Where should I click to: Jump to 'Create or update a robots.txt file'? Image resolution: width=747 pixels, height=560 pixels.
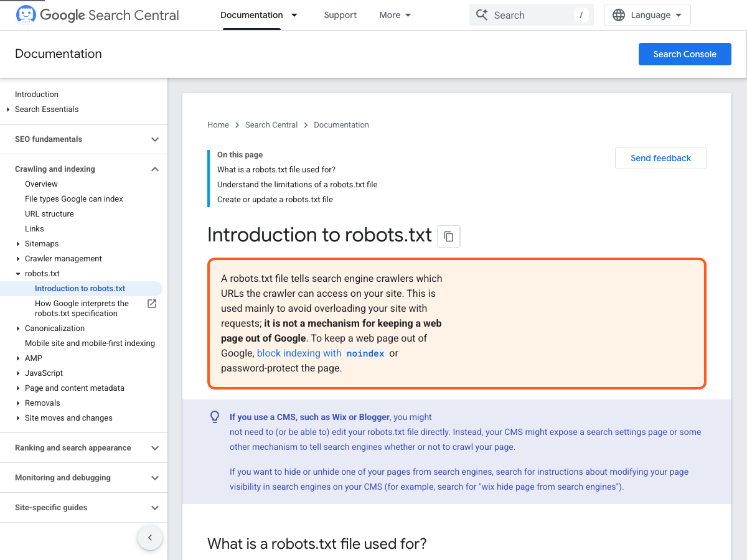[275, 200]
